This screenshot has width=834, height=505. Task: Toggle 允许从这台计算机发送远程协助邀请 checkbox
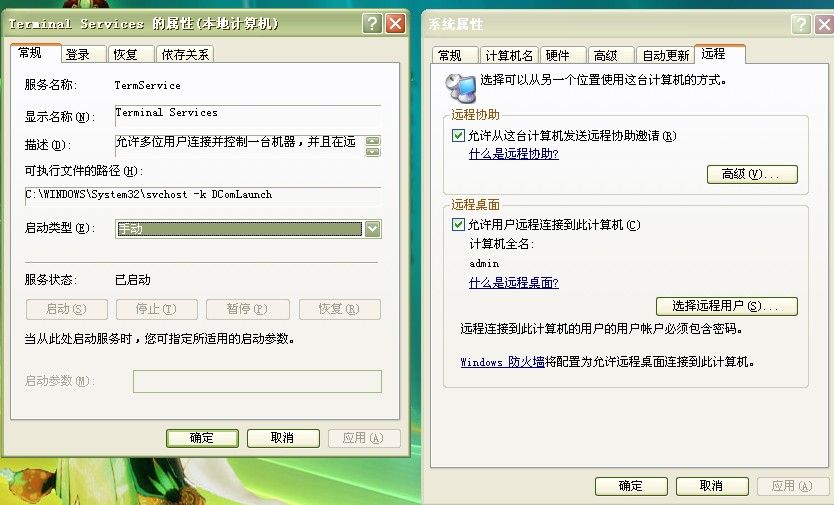458,136
